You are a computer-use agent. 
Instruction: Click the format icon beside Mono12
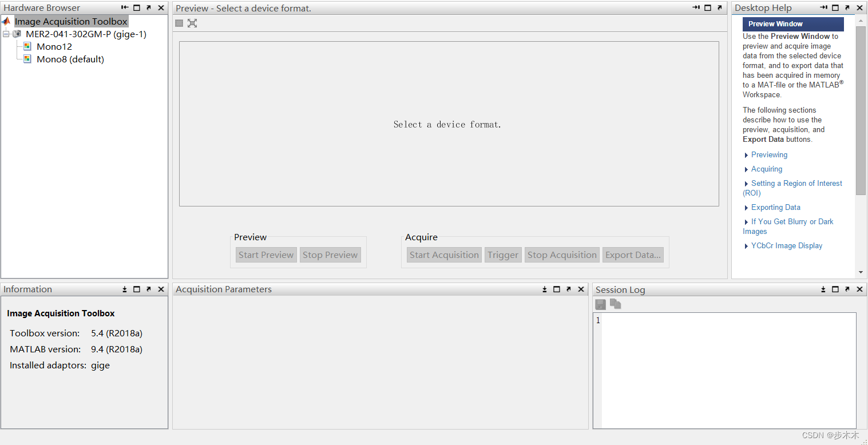(27, 46)
